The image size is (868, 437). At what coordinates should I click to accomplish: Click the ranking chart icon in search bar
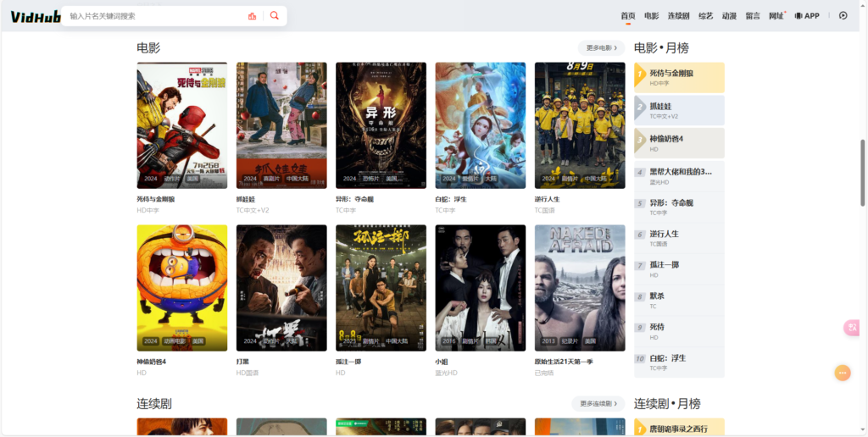click(x=253, y=16)
